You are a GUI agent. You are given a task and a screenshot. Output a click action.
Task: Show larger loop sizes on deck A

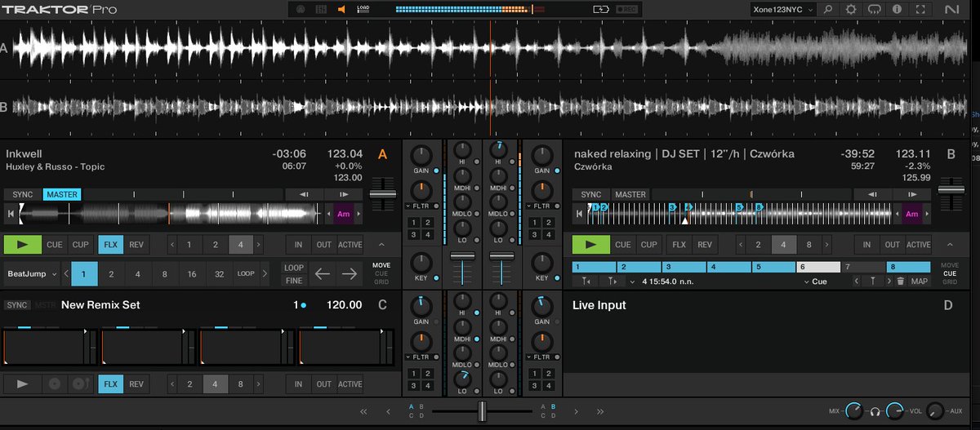(259, 244)
